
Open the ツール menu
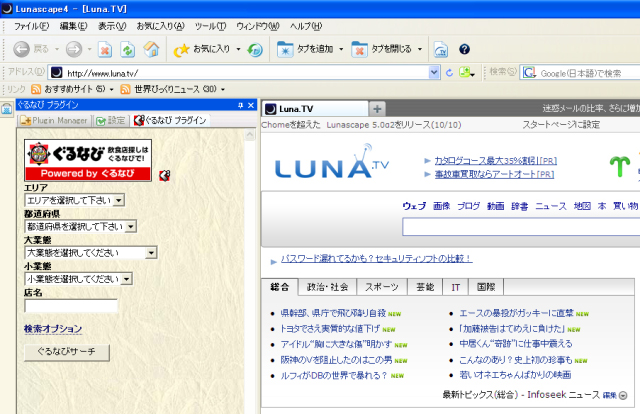(210, 26)
